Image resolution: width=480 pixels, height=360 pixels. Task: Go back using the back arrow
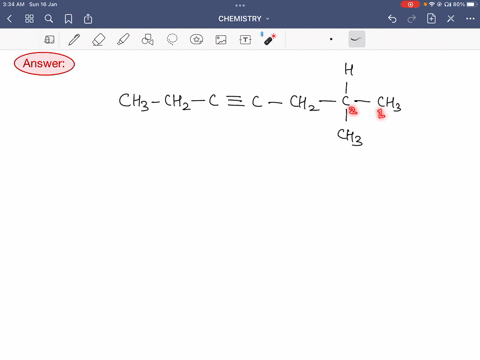(9, 19)
